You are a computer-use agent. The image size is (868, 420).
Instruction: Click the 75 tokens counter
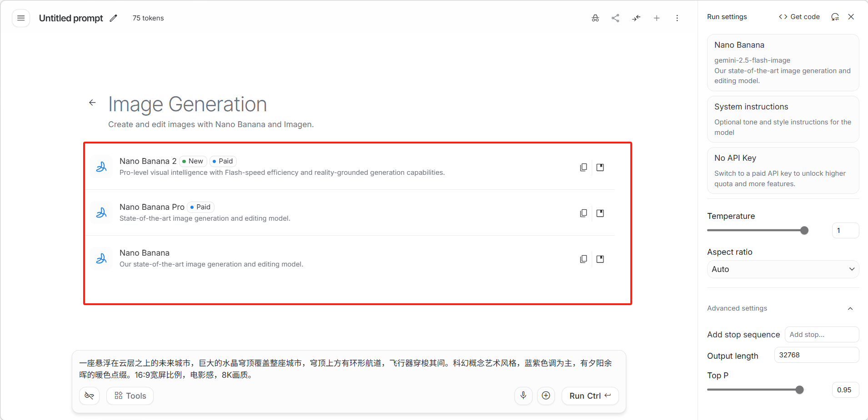click(148, 18)
